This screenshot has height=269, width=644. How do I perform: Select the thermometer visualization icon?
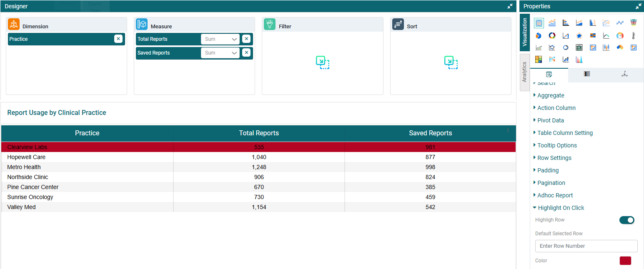(x=633, y=36)
